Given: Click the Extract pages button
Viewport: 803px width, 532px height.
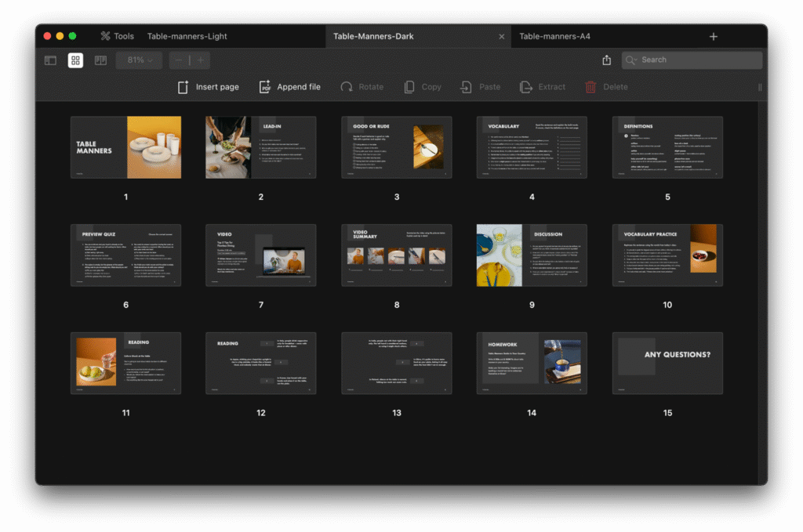Looking at the screenshot, I should click(542, 87).
